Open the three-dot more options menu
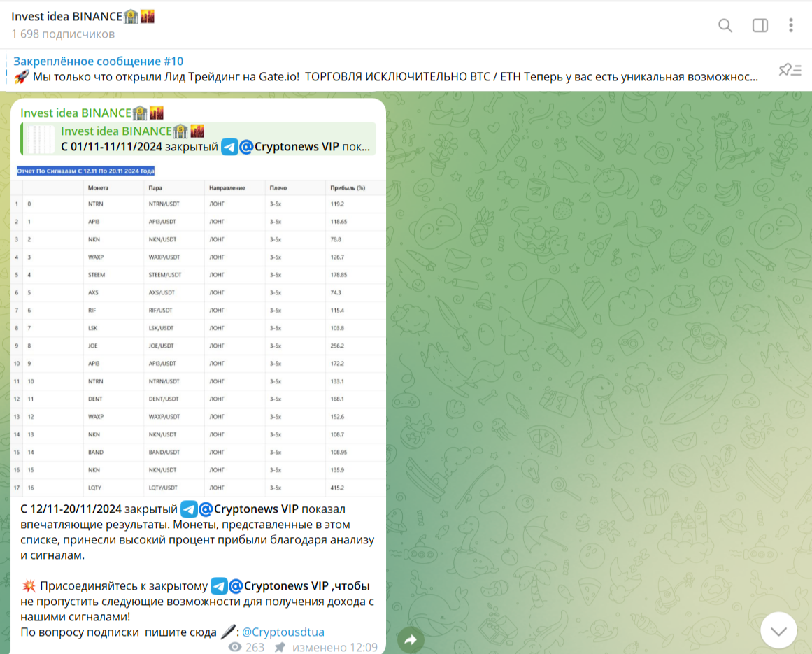Image resolution: width=812 pixels, height=654 pixels. (x=791, y=25)
